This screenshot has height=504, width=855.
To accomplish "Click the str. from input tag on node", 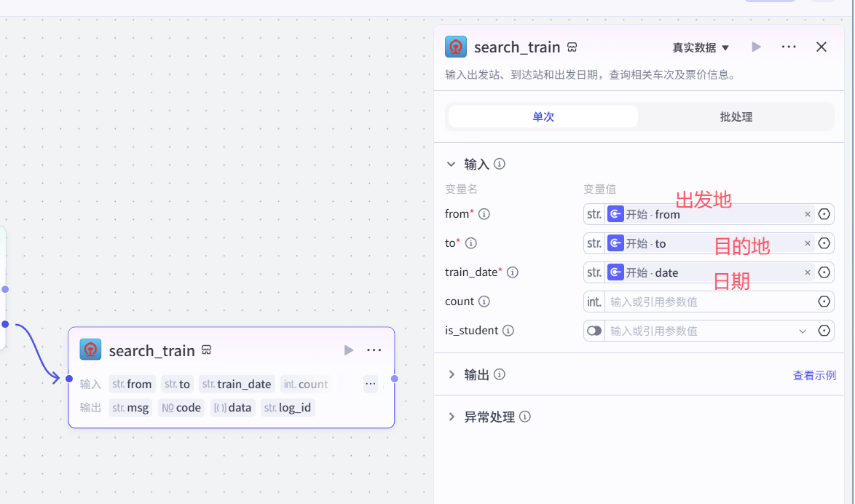I will tap(133, 384).
